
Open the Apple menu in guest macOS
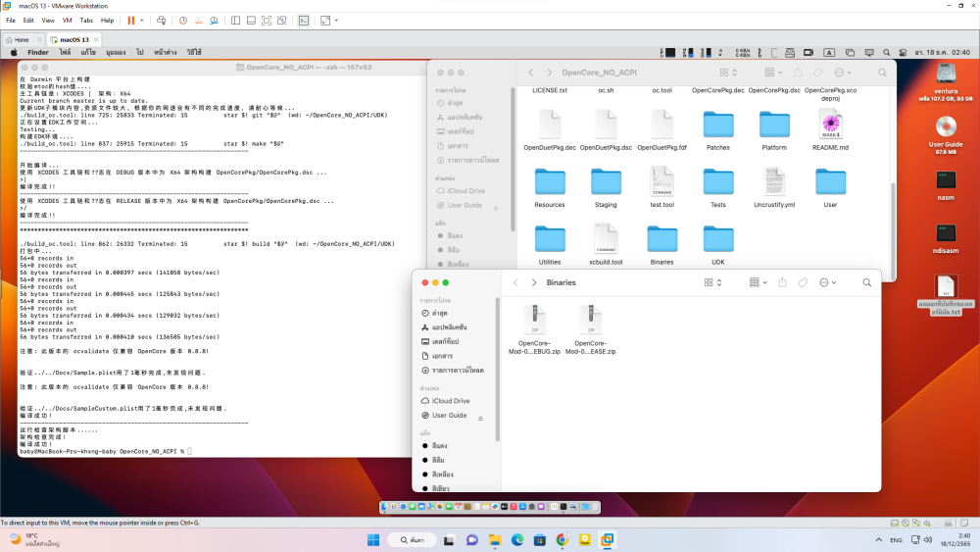pos(14,53)
